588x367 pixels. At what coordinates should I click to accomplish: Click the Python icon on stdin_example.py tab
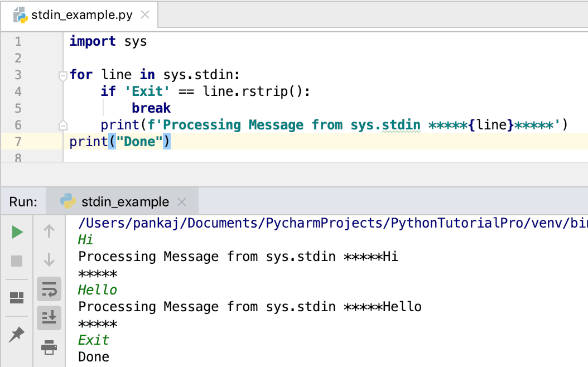[x=20, y=15]
